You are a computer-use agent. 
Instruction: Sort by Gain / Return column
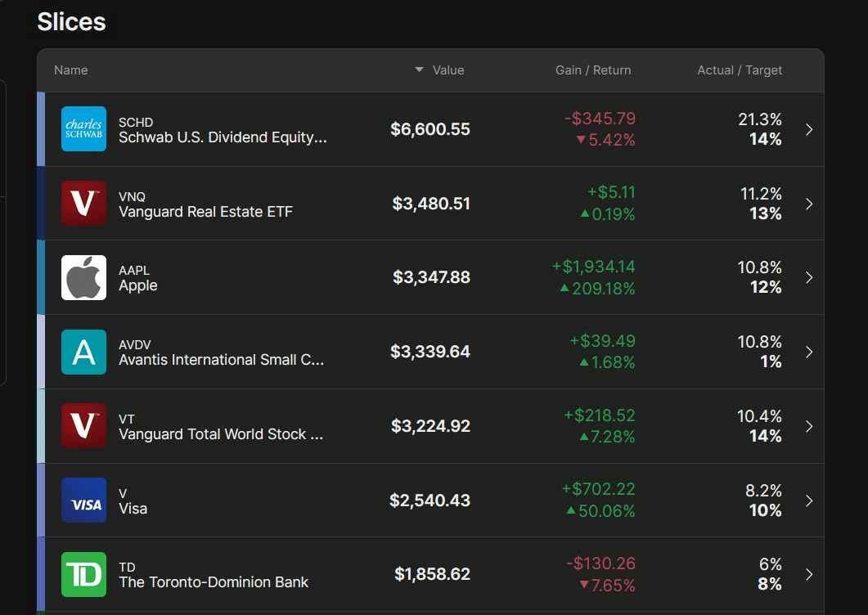(593, 70)
